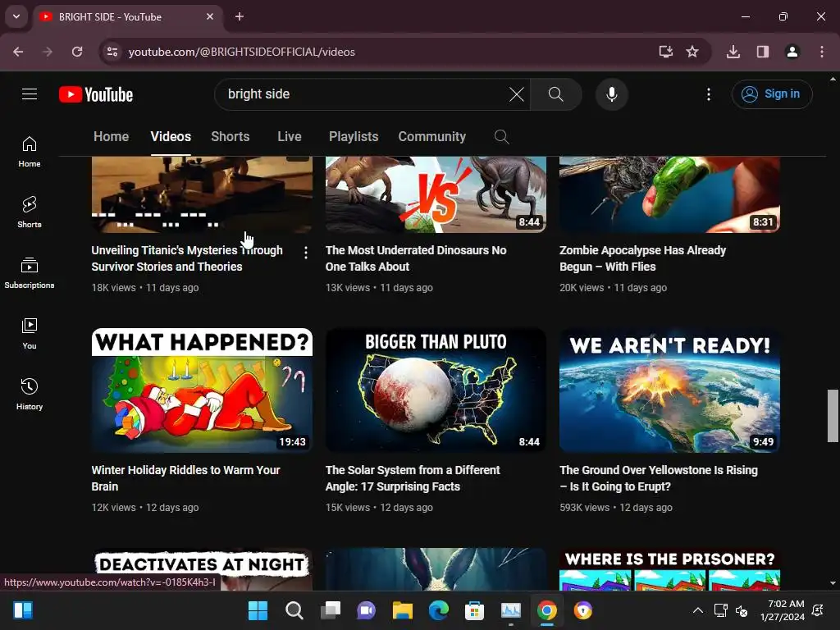840x630 pixels.
Task: View site information icon in address bar
Action: pos(112,52)
